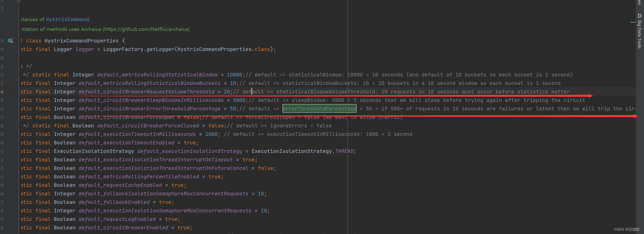
Task: Click the default_circuitBreakerRequestVolumeThreshold field name
Action: coord(147,92)
